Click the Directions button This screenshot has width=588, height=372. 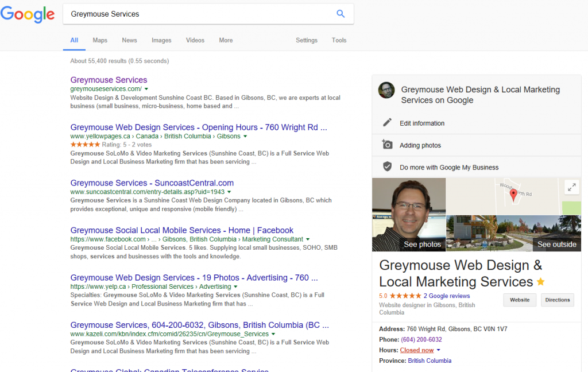pos(557,300)
